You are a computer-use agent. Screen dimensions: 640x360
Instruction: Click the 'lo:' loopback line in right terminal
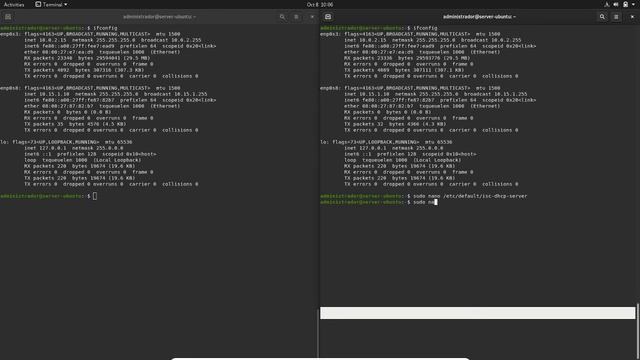click(386, 142)
